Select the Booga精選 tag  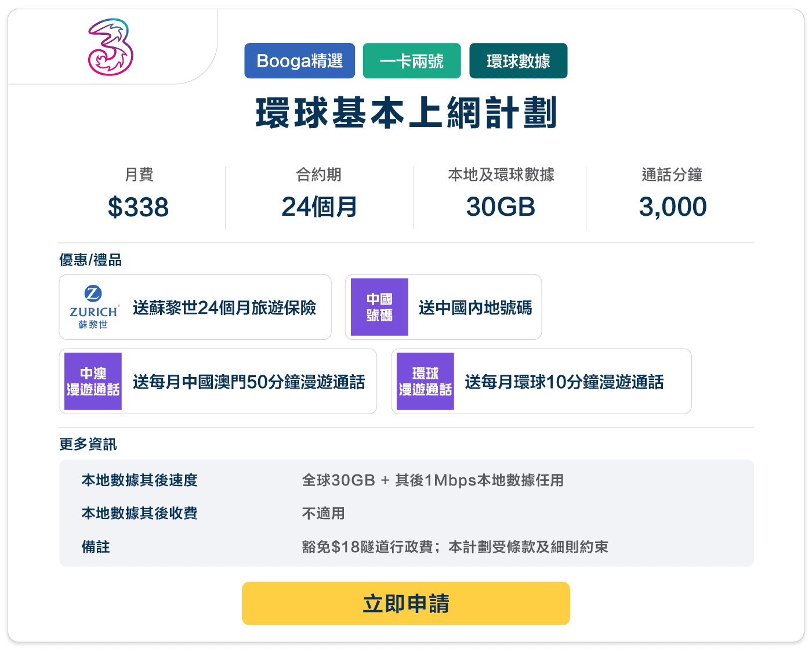pyautogui.click(x=299, y=60)
